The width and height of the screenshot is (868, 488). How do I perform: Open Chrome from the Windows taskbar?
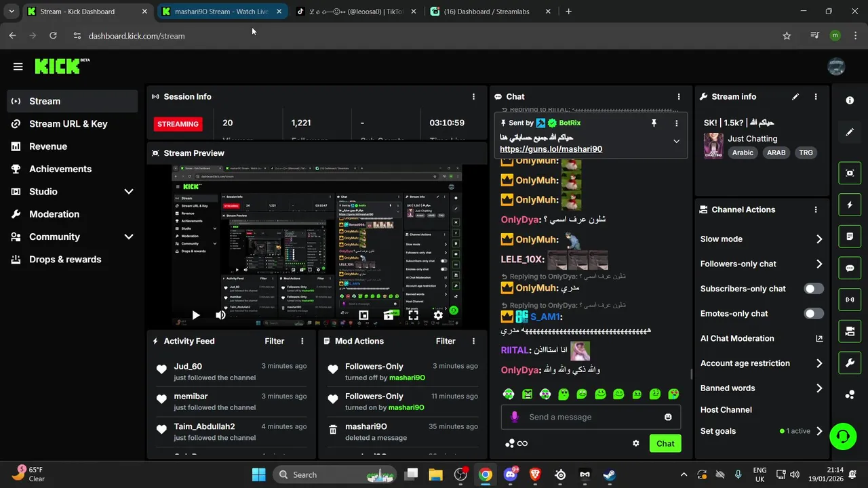pos(486,474)
